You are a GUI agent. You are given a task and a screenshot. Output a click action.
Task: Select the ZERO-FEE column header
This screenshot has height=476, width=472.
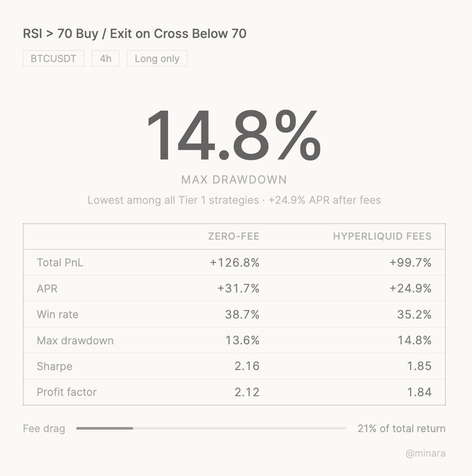coord(233,236)
